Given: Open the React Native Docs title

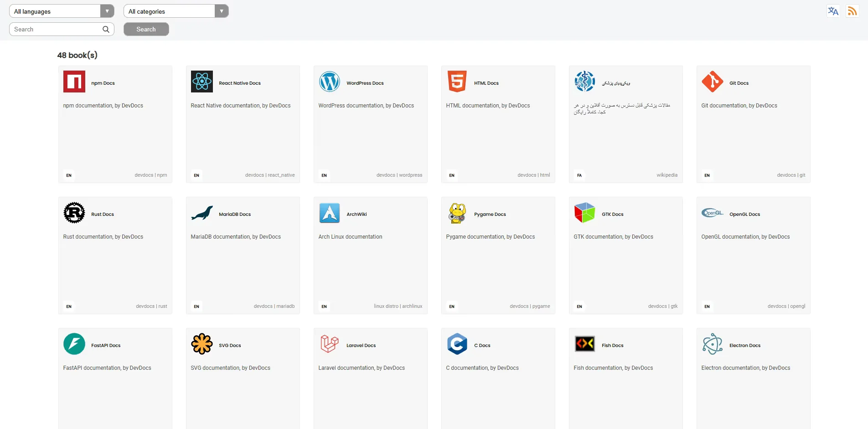Looking at the screenshot, I should (x=240, y=83).
